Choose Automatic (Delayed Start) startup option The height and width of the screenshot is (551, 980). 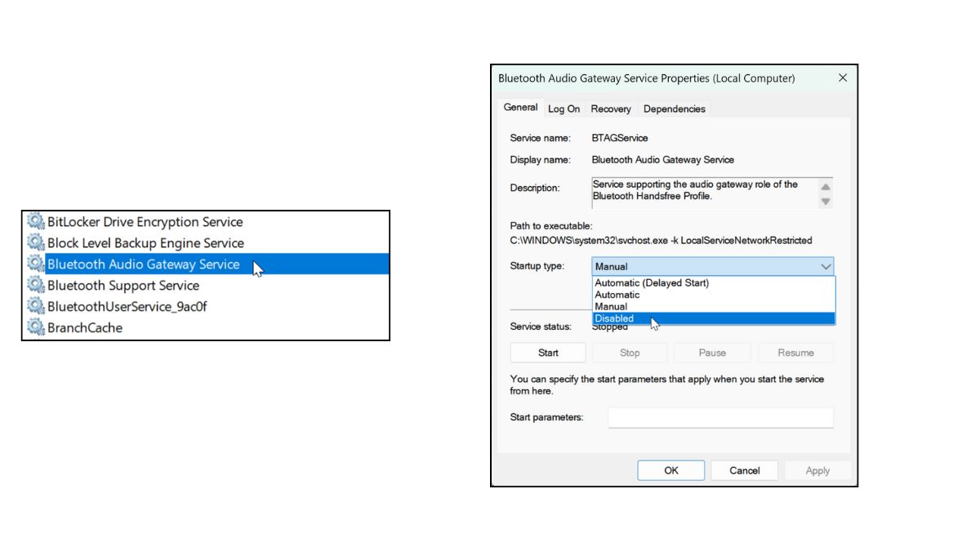pos(652,283)
